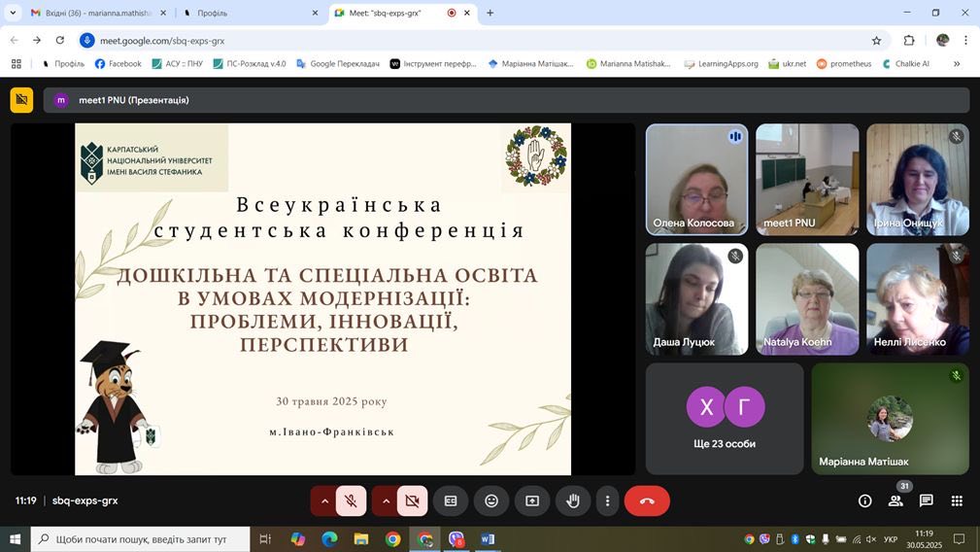Turn on the camera
This screenshot has width=980, height=552.
click(x=412, y=500)
